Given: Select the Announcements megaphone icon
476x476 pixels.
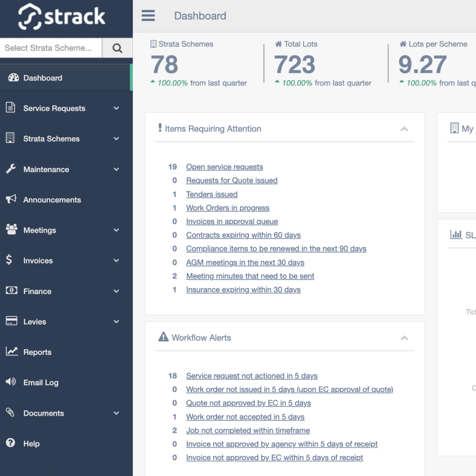Looking at the screenshot, I should pyautogui.click(x=11, y=199).
